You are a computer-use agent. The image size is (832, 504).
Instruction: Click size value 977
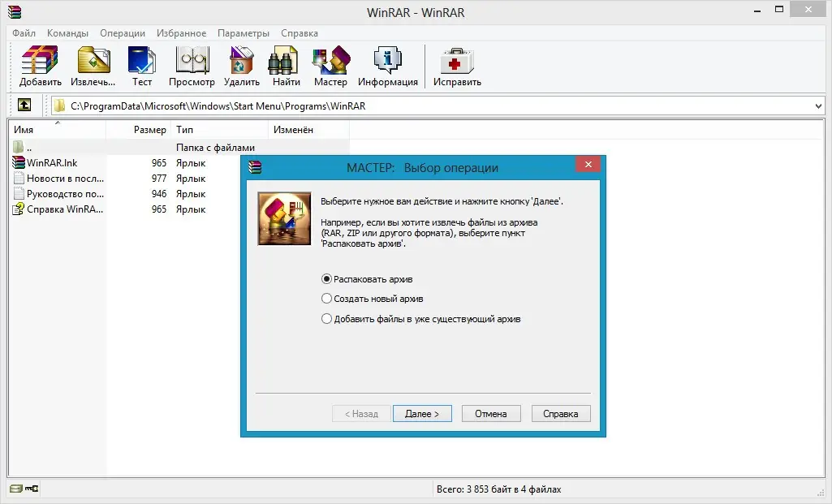(158, 179)
